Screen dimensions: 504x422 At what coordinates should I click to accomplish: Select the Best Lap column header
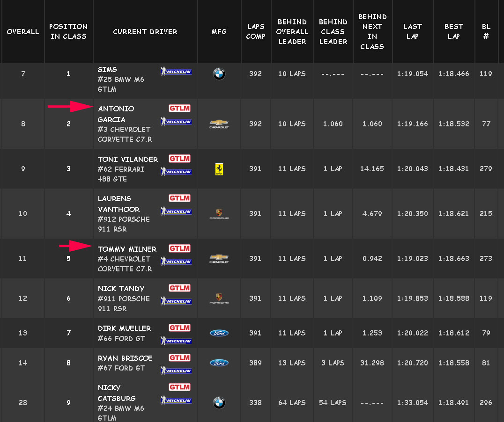click(453, 31)
